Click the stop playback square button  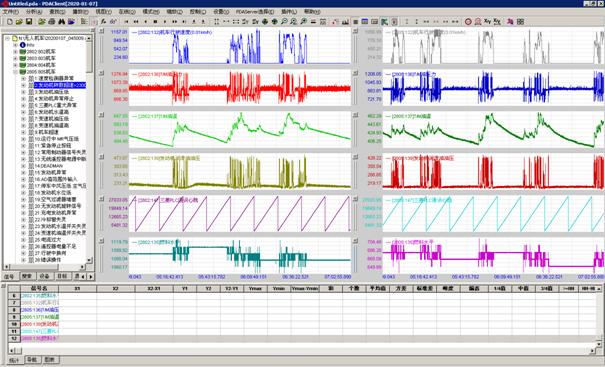pyautogui.click(x=155, y=22)
